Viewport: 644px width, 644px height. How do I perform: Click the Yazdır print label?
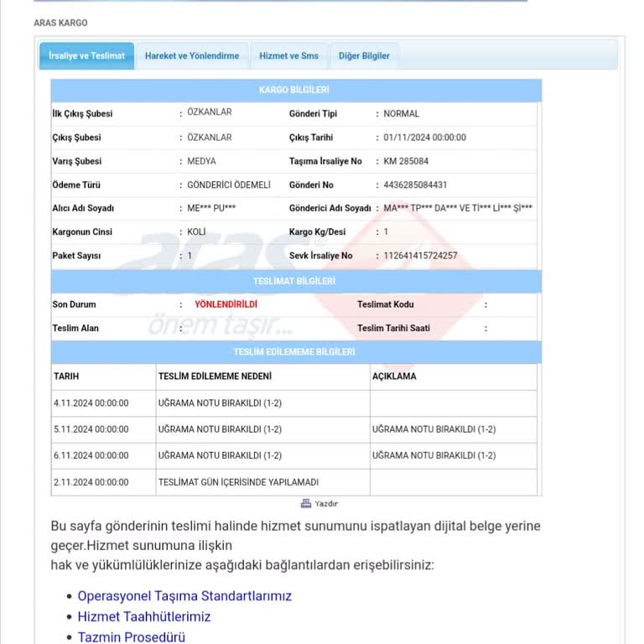pos(326,504)
